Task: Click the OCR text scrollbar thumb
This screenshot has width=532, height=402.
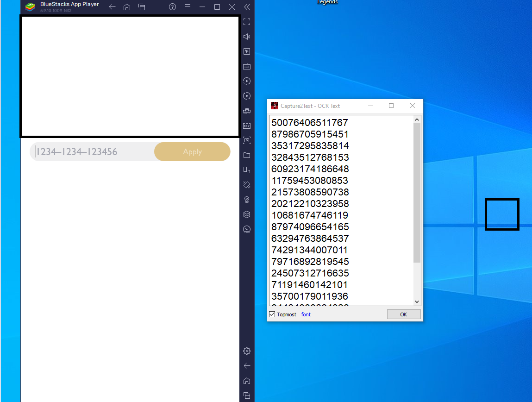Action: point(417,193)
